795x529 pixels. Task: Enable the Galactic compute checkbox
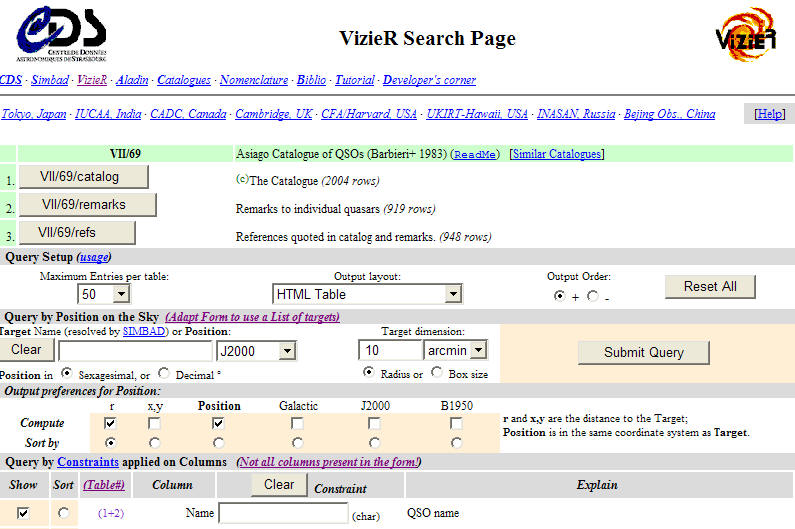297,424
